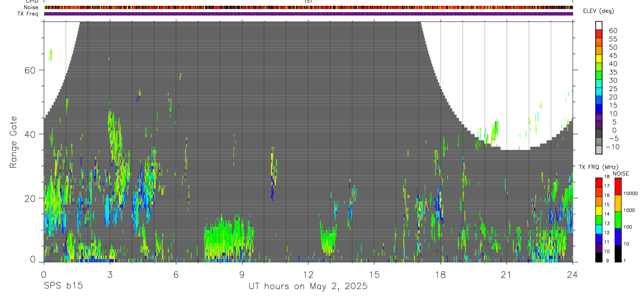Click the x-axis tick label 21
Image resolution: width=644 pixels, height=297 pixels.
[506, 274]
